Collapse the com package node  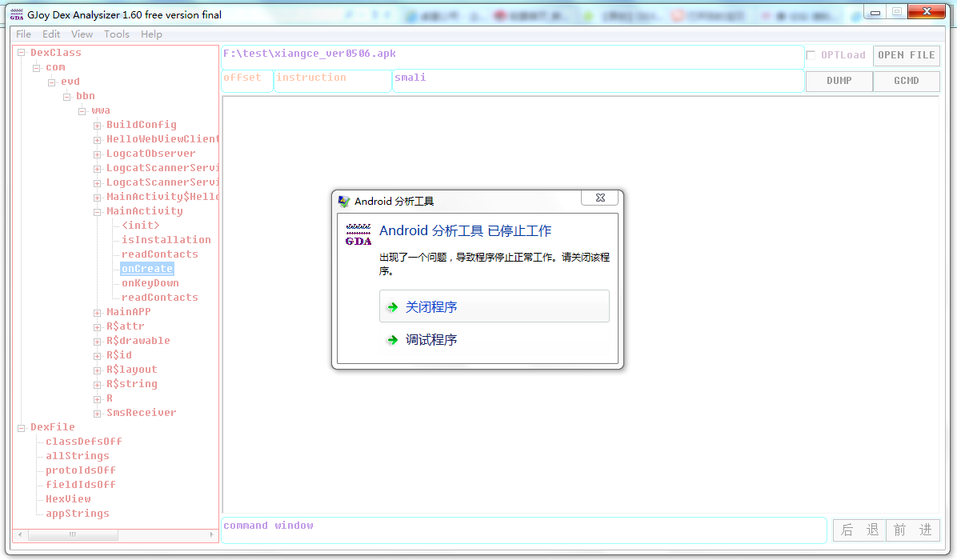[37, 68]
